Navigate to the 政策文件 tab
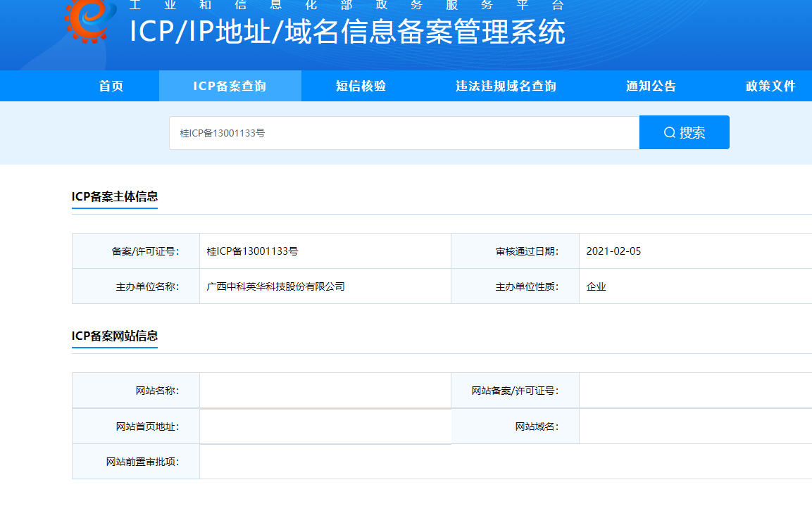 pos(770,86)
